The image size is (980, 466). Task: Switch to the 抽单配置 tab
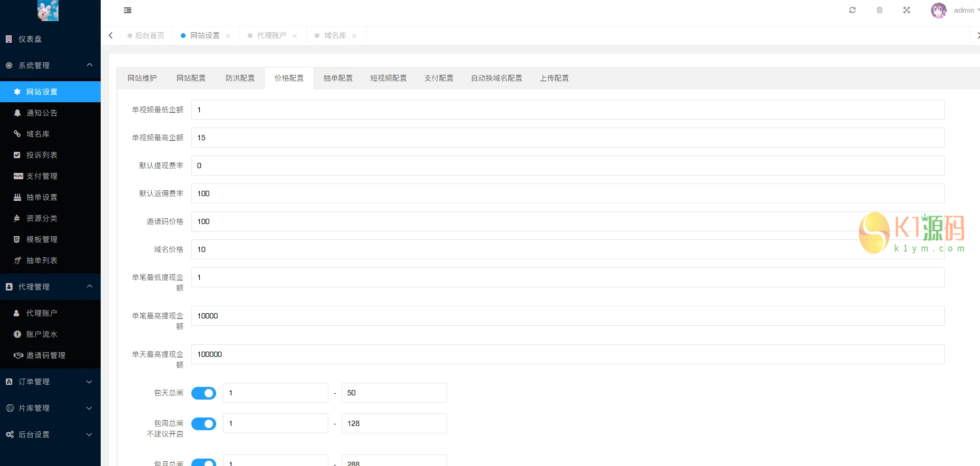point(338,78)
